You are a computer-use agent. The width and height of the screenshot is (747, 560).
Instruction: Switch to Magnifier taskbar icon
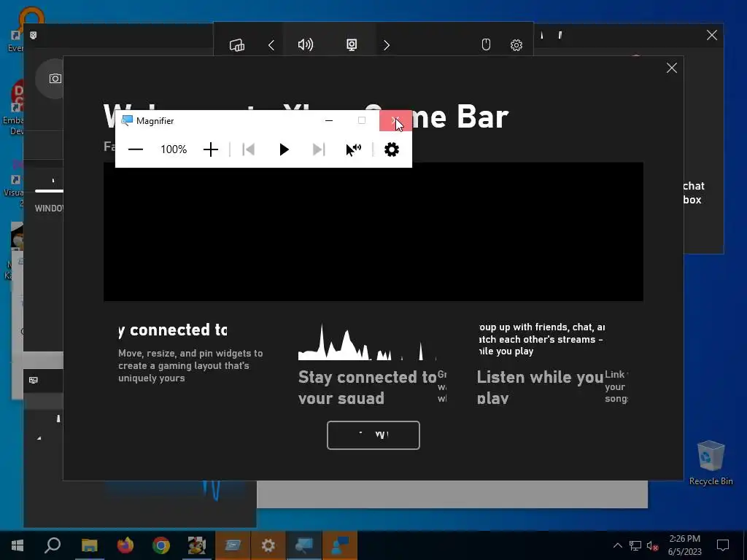tap(304, 545)
